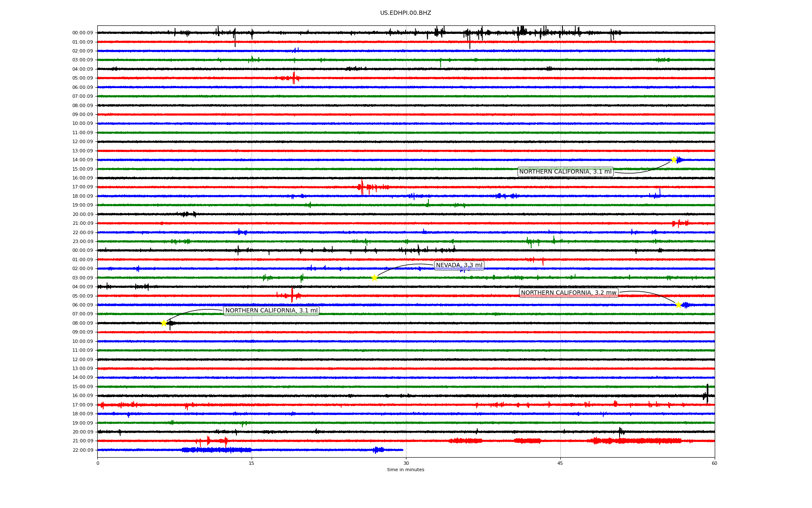812x508 pixels.
Task: Click the US.EDHPI.00.BHZ plot title
Action: point(406,13)
